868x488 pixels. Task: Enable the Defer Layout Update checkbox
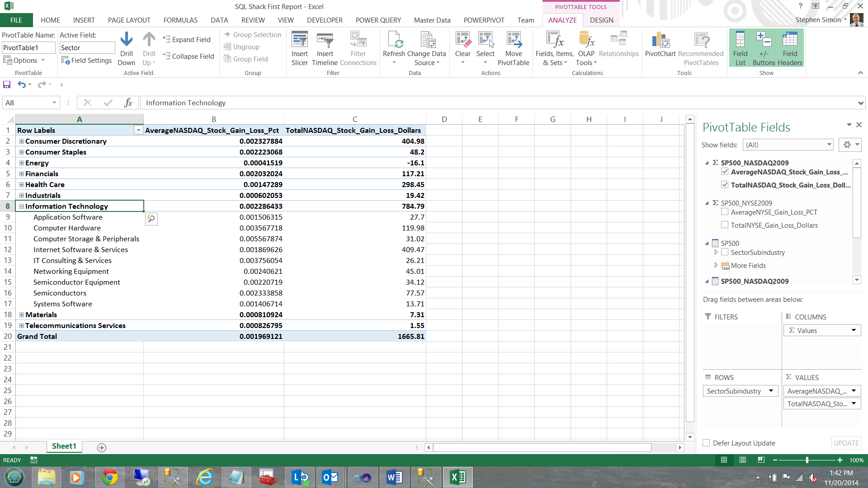click(x=706, y=443)
